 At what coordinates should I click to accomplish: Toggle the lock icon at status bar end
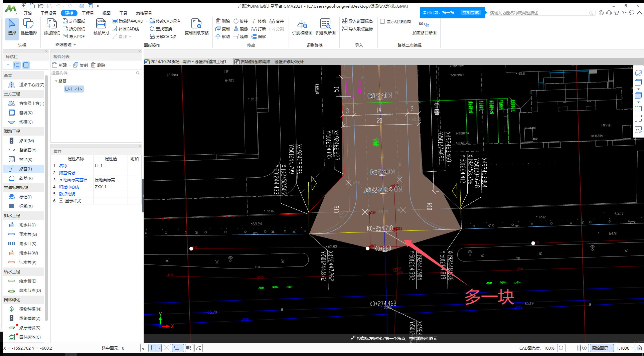coord(639,348)
